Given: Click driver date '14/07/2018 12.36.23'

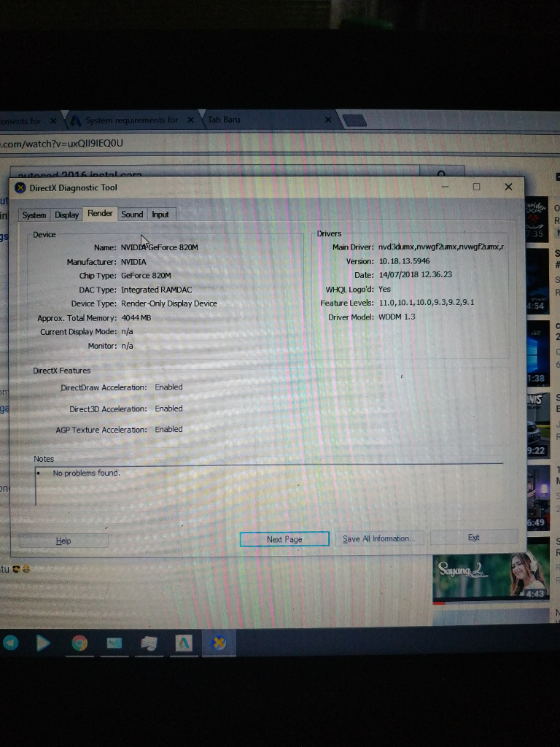Looking at the screenshot, I should (x=415, y=274).
